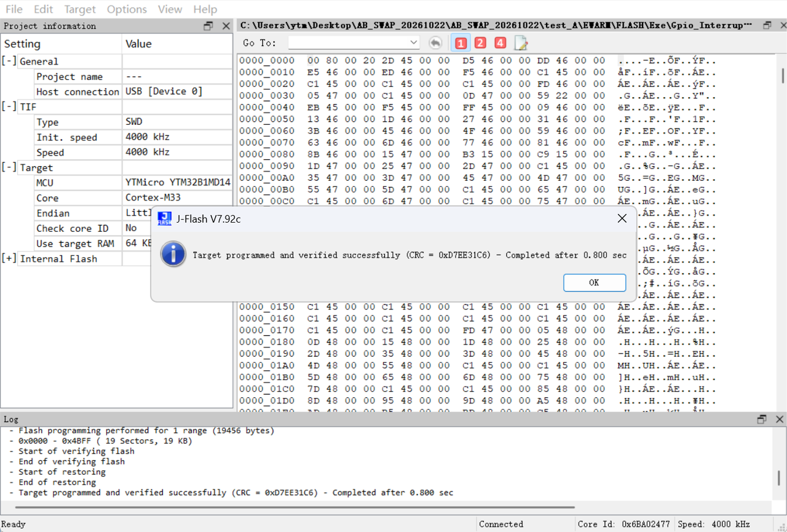Screen dimensions: 787x532
Task: Click 'End of restoring' log line
Action: click(57, 482)
